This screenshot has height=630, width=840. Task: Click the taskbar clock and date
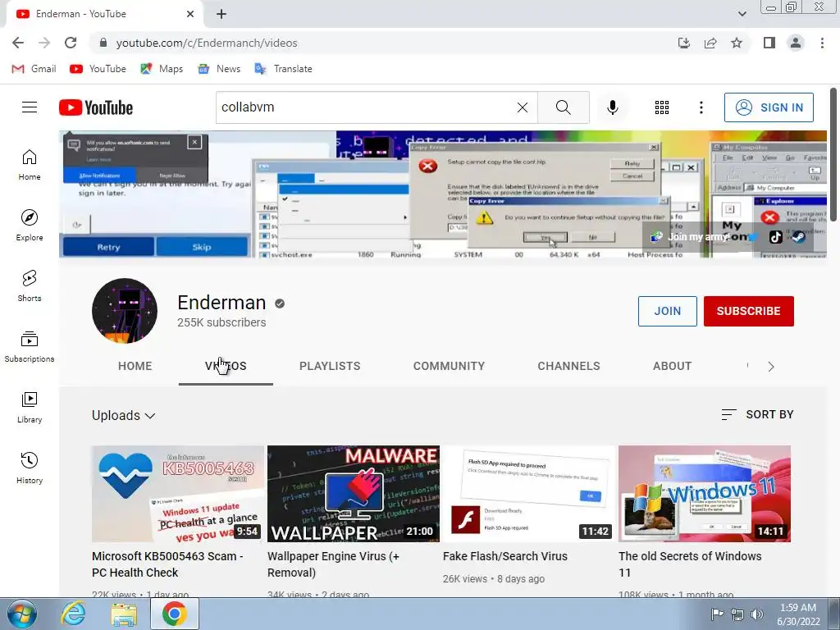[798, 614]
